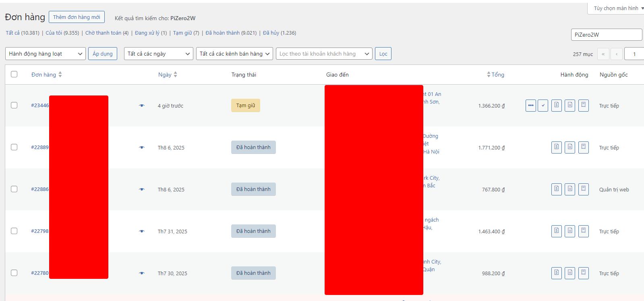Open the "Hành động hàng loạt" dropdown
Screen dimensions: 644x301
(x=45, y=54)
